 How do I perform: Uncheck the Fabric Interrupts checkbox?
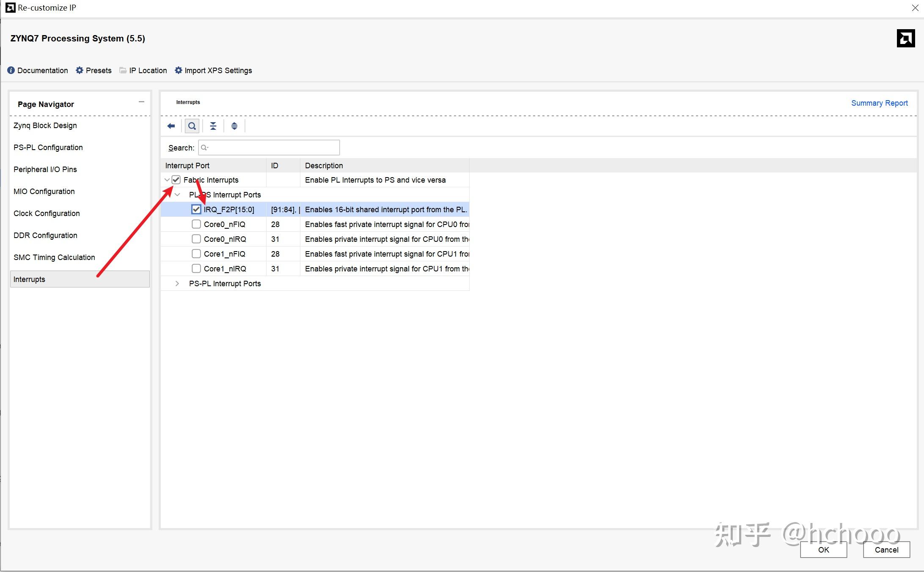[x=176, y=180]
